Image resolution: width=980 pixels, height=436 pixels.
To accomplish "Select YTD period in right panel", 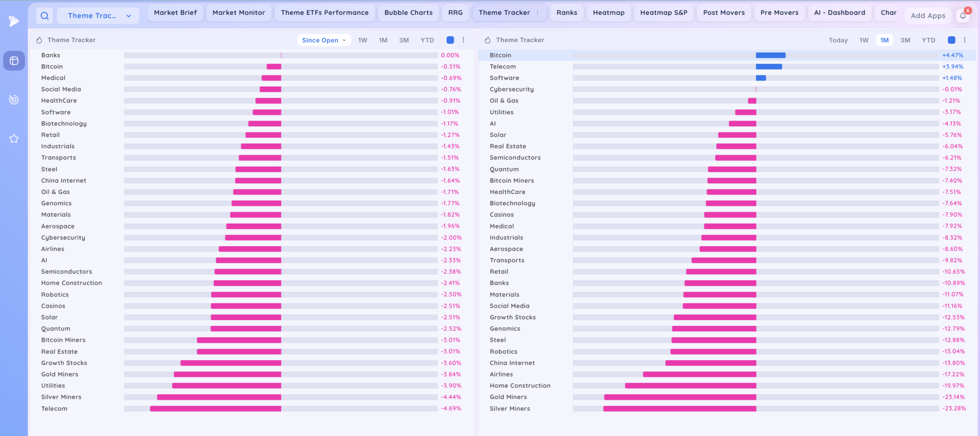I will [928, 40].
